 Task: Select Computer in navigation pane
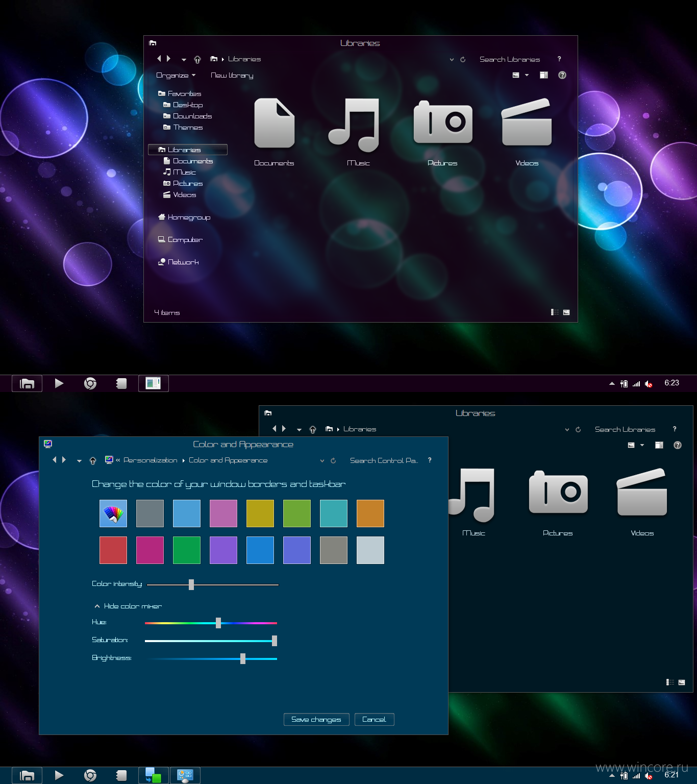[x=180, y=239]
